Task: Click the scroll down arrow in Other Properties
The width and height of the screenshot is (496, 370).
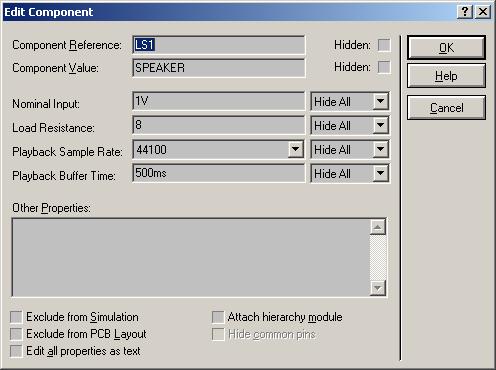Action: [x=378, y=288]
